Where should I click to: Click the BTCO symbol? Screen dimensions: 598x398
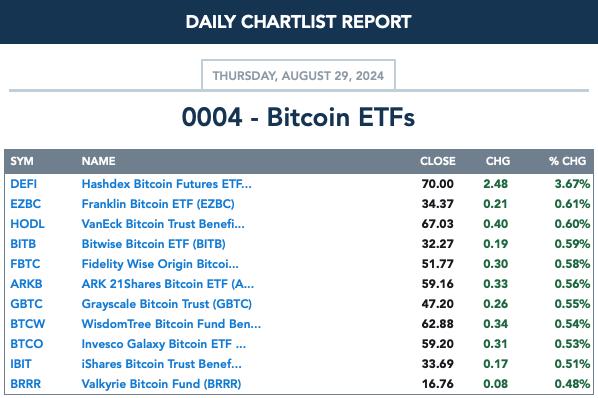point(26,344)
